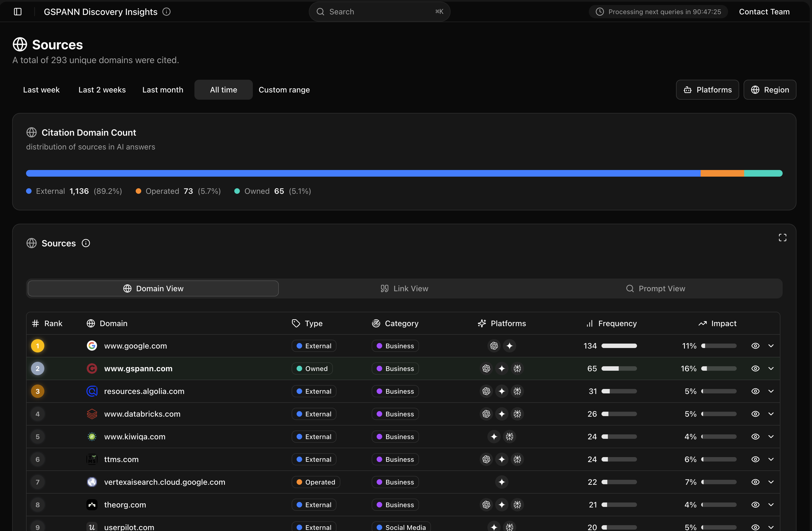The width and height of the screenshot is (812, 531).
Task: Click orange Operated segment of citation bar
Action: [722, 173]
